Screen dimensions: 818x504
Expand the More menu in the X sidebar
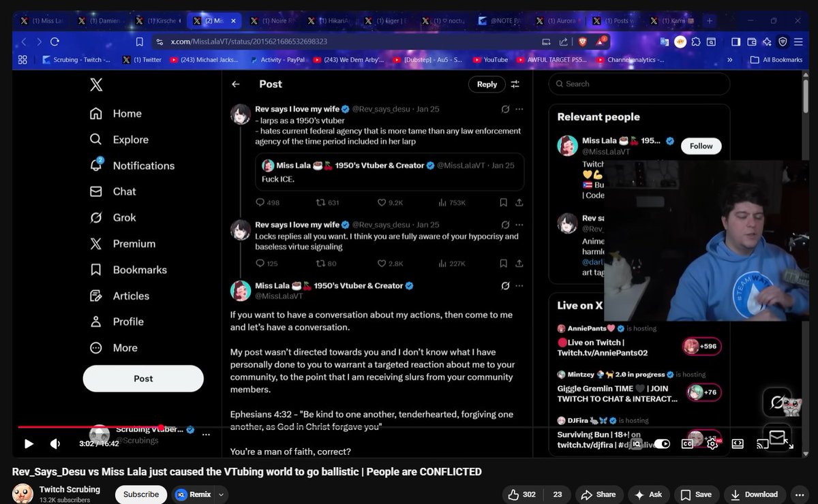click(114, 348)
